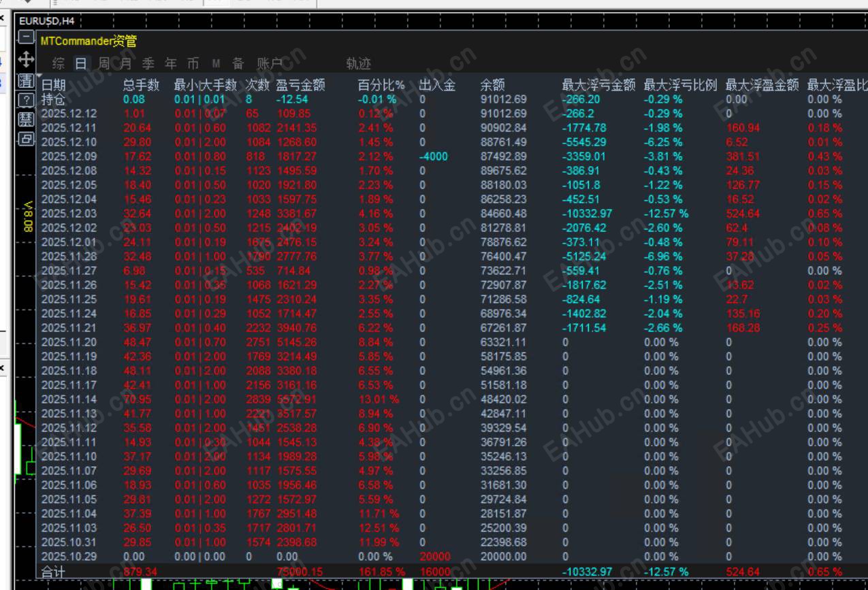Click the 清 clear icon in sidebar
Image resolution: width=868 pixels, height=590 pixels.
(x=26, y=81)
